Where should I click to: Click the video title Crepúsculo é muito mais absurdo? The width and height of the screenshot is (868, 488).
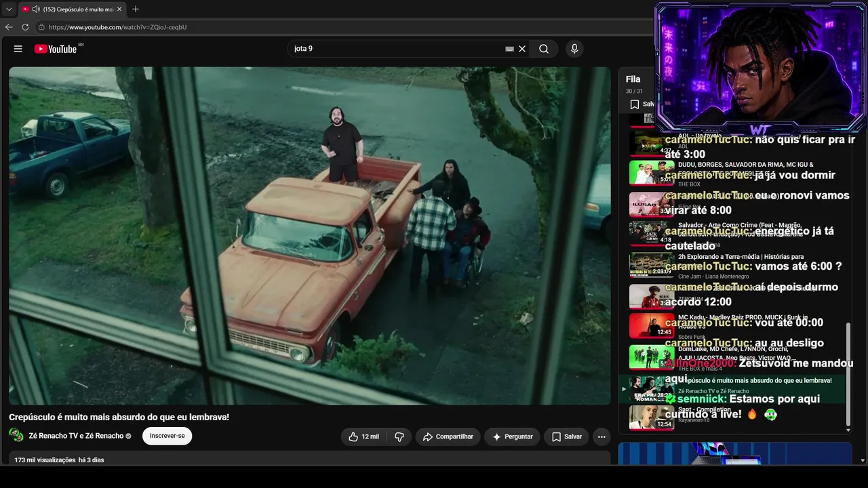(119, 417)
